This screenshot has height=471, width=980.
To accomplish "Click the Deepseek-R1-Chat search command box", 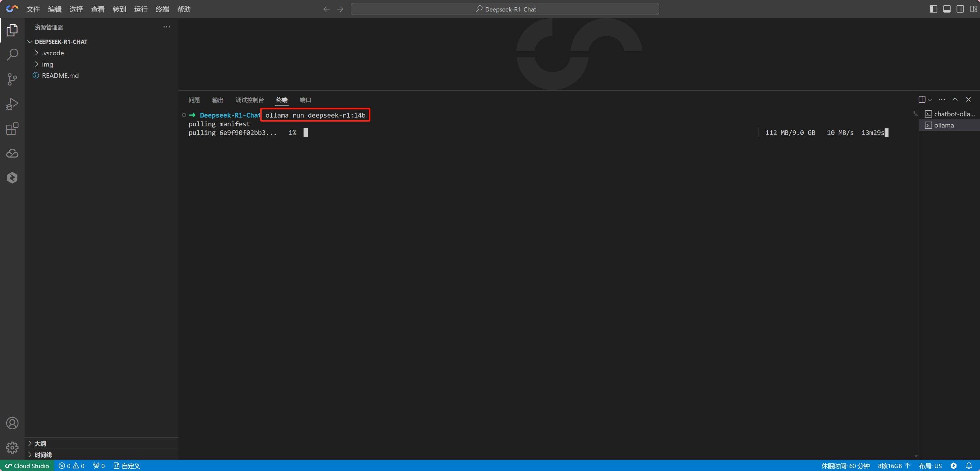I will (x=505, y=9).
